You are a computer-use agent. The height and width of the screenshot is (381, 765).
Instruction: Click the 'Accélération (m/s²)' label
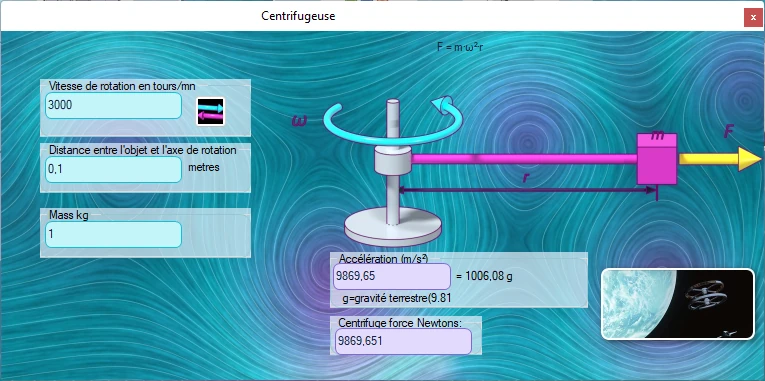[x=383, y=259]
